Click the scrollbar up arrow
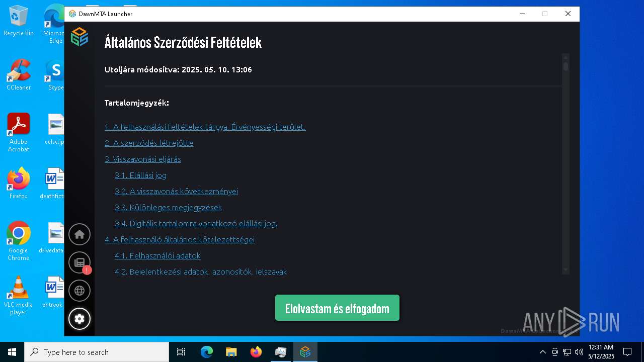Screen dimensions: 644x362 coord(566,57)
